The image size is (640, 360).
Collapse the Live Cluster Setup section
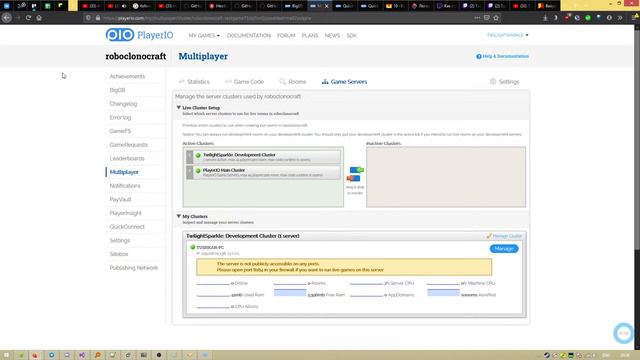click(178, 108)
